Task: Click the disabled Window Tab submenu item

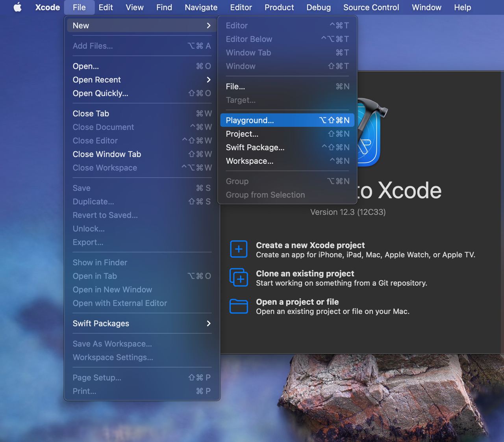Action: [x=287, y=53]
